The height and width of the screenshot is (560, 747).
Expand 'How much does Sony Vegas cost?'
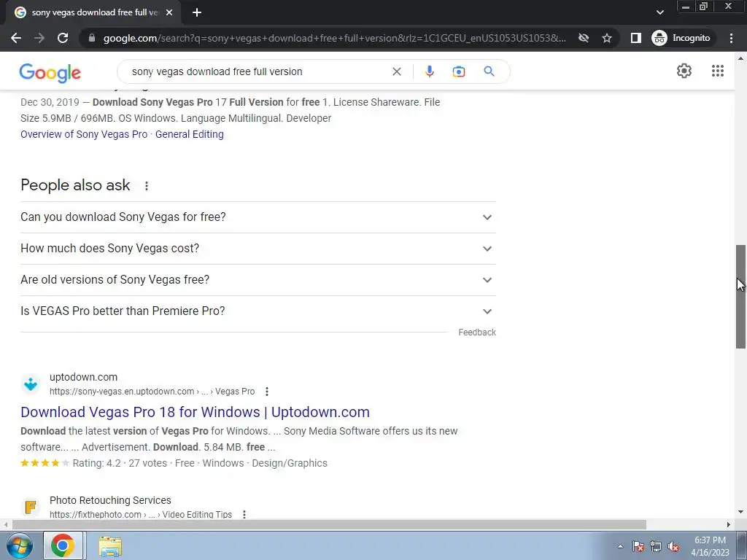[258, 249]
